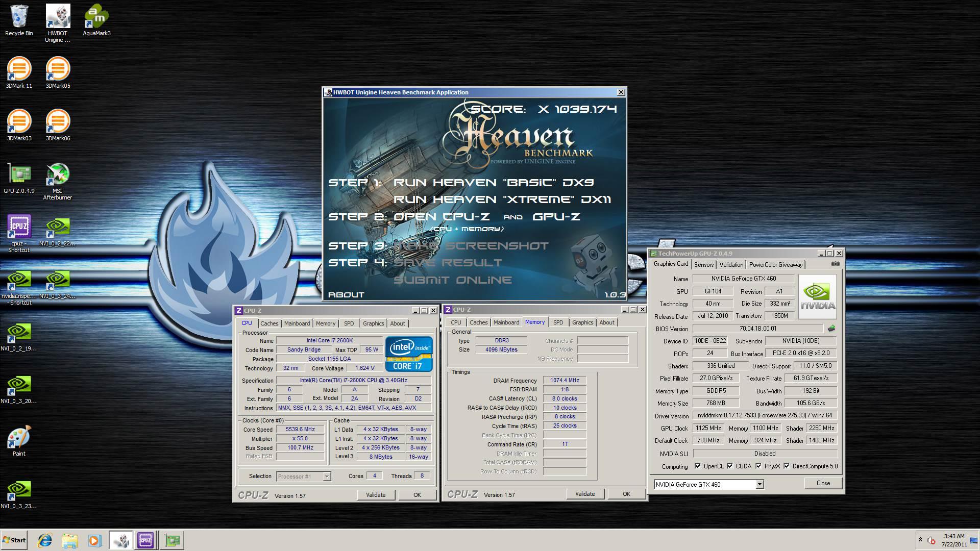Switch to Sensors tab in GPU-Z
Viewport: 980px width, 551px height.
click(x=703, y=264)
